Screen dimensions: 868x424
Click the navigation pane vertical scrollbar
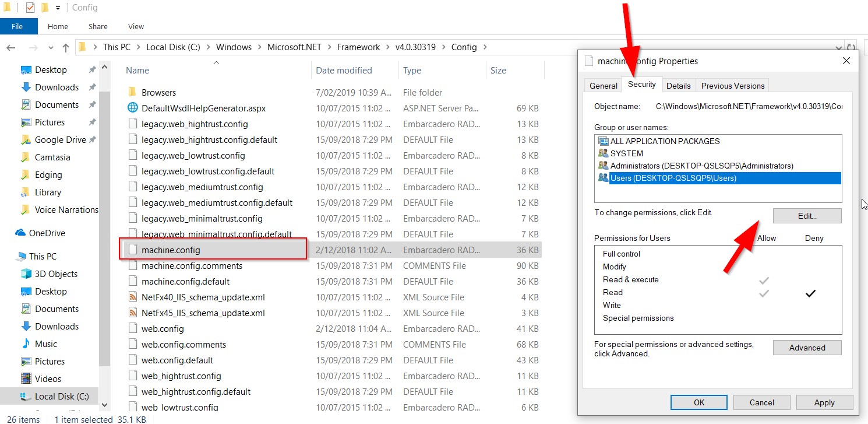pyautogui.click(x=105, y=233)
